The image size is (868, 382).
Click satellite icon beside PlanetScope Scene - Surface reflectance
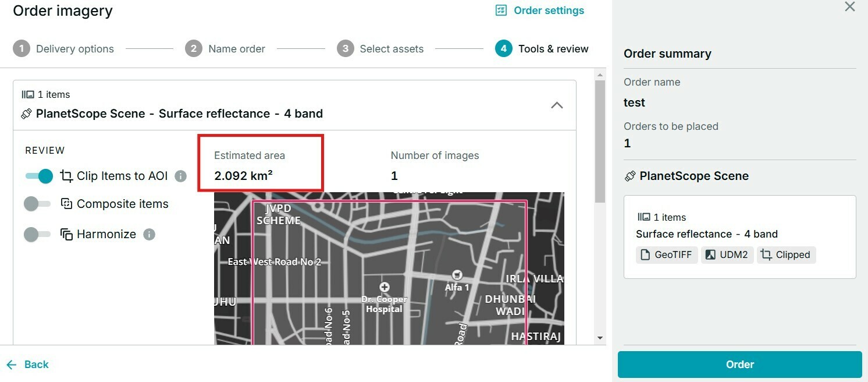pos(26,114)
